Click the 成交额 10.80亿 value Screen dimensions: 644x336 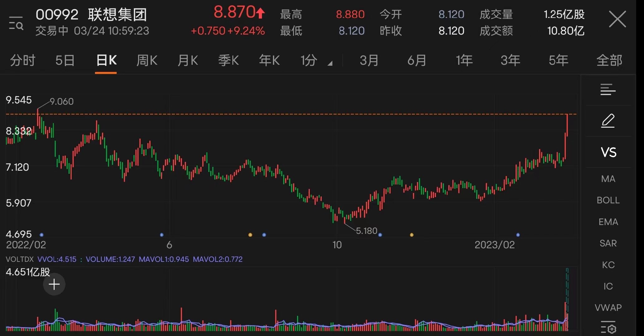pyautogui.click(x=566, y=31)
